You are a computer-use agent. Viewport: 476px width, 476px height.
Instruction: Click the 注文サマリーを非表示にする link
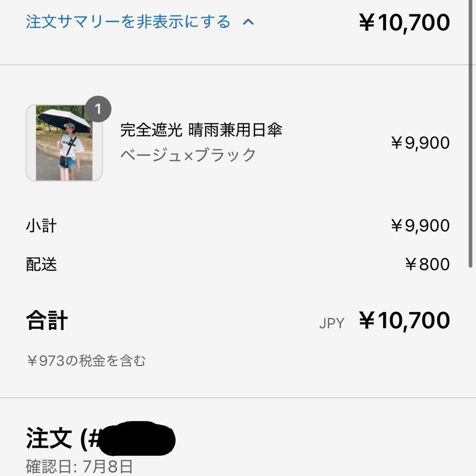(x=128, y=22)
